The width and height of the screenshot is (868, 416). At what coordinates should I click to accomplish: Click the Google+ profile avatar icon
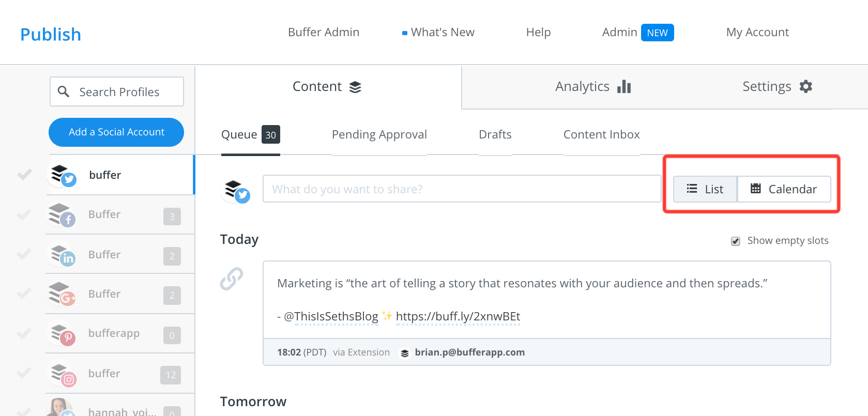(x=62, y=294)
